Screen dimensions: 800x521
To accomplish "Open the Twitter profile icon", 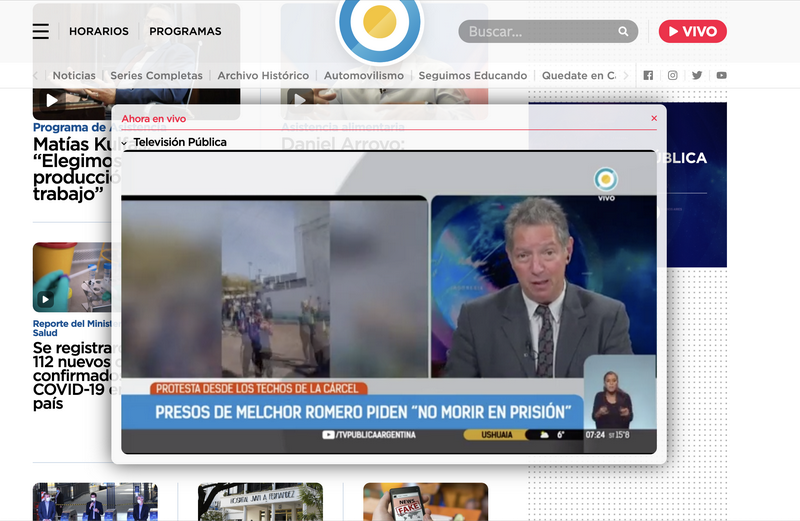I will pos(697,76).
